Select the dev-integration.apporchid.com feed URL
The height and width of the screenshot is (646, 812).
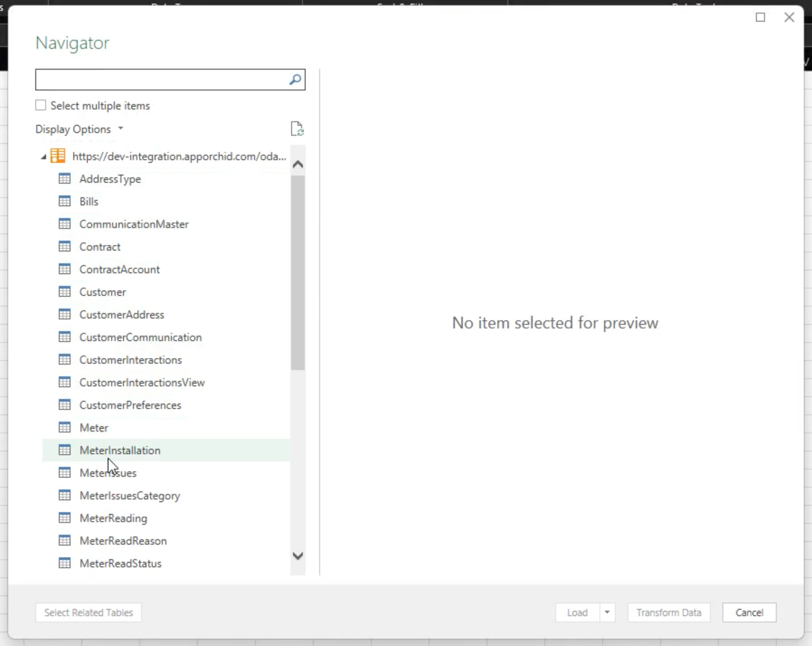tap(179, 156)
